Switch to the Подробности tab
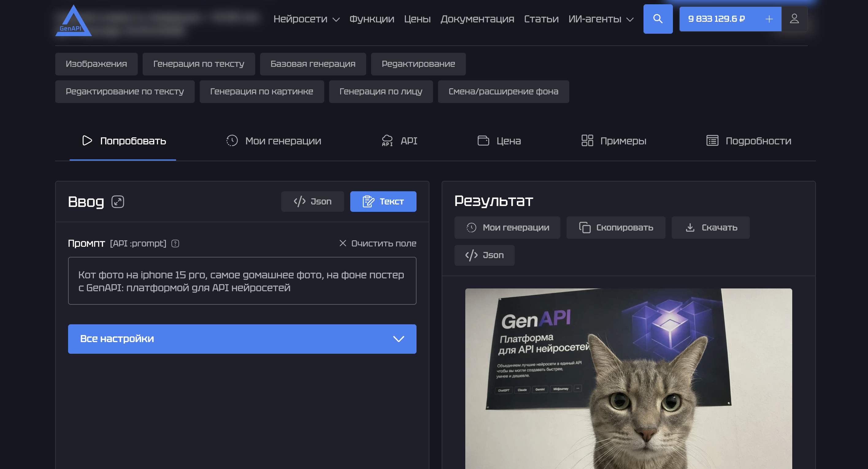The image size is (868, 469). pos(748,140)
